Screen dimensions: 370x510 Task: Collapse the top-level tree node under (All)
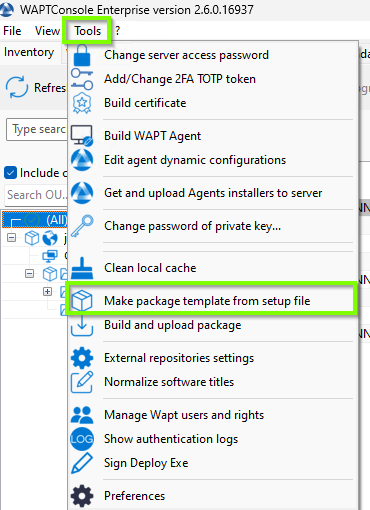[12, 238]
